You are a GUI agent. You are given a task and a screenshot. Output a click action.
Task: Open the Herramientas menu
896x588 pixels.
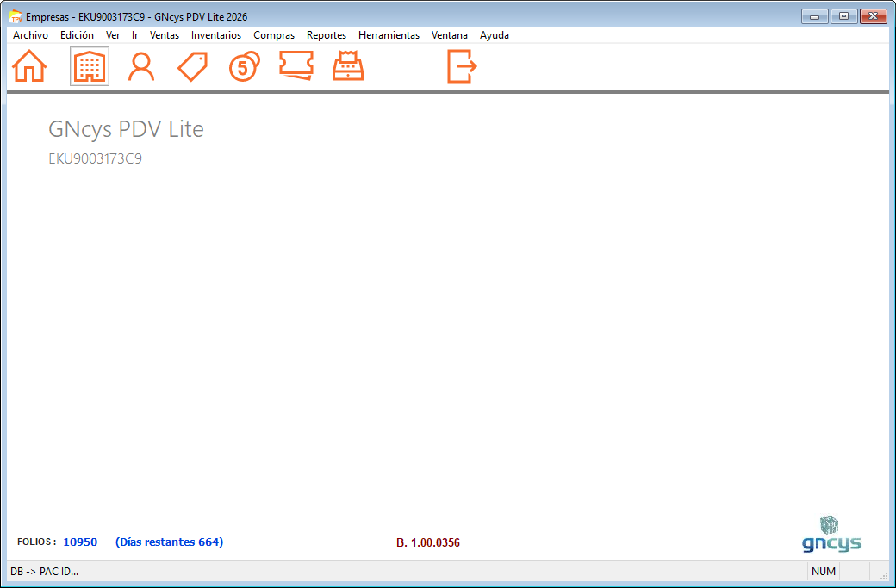(x=389, y=35)
